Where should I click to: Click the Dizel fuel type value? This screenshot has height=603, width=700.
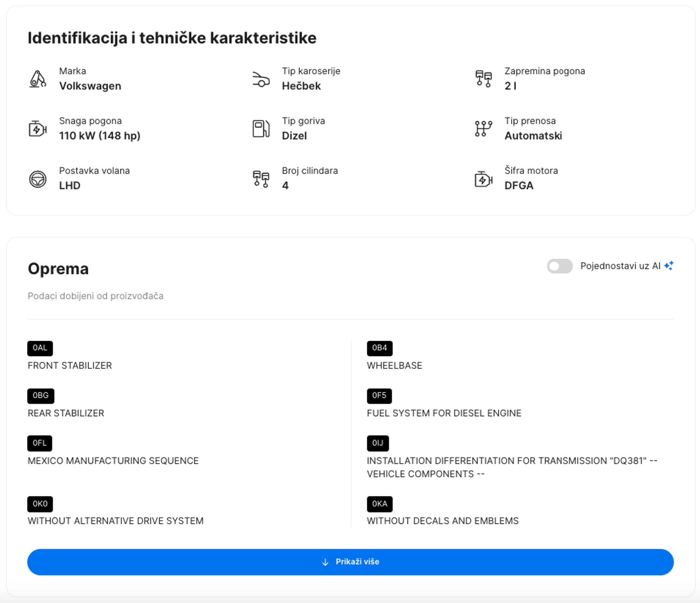pos(294,136)
